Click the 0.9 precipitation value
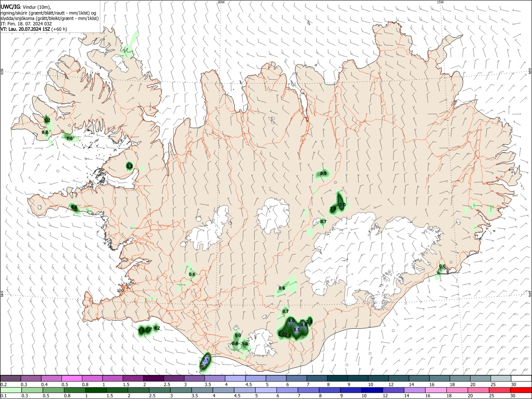 (x=323, y=173)
